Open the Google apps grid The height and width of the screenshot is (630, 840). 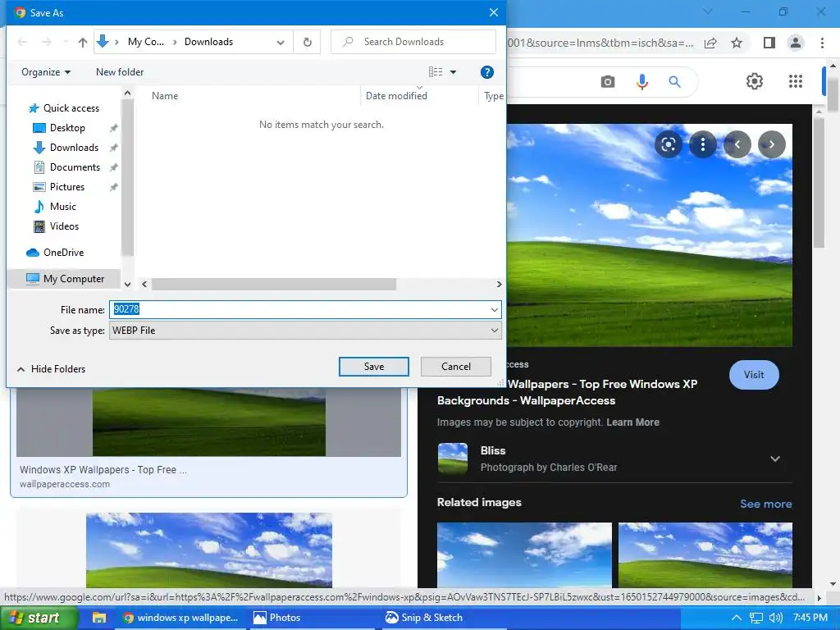pyautogui.click(x=796, y=81)
